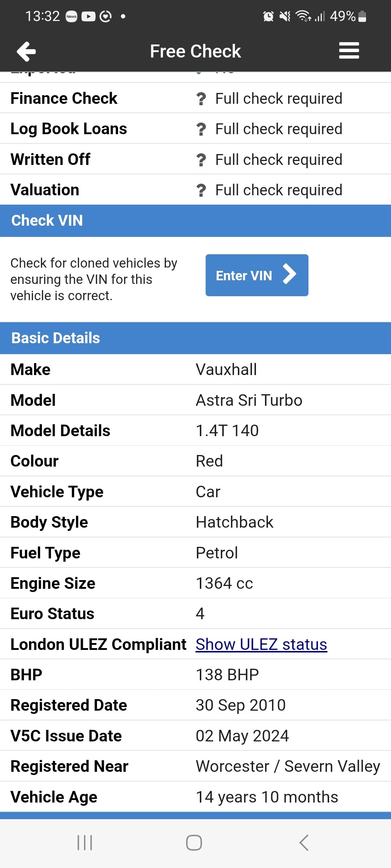
Task: Open the hamburger menu
Action: [349, 51]
